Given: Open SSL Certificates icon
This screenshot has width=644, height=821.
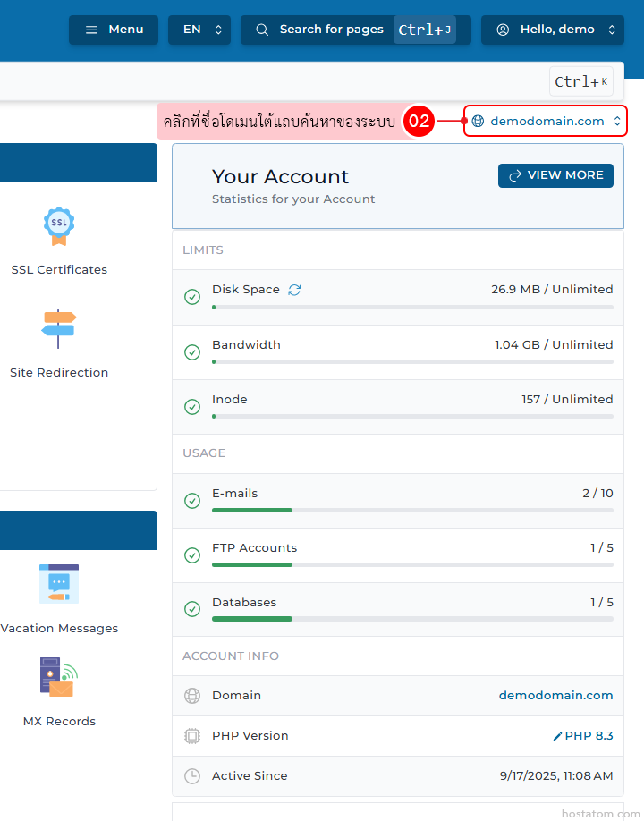Looking at the screenshot, I should tap(59, 226).
